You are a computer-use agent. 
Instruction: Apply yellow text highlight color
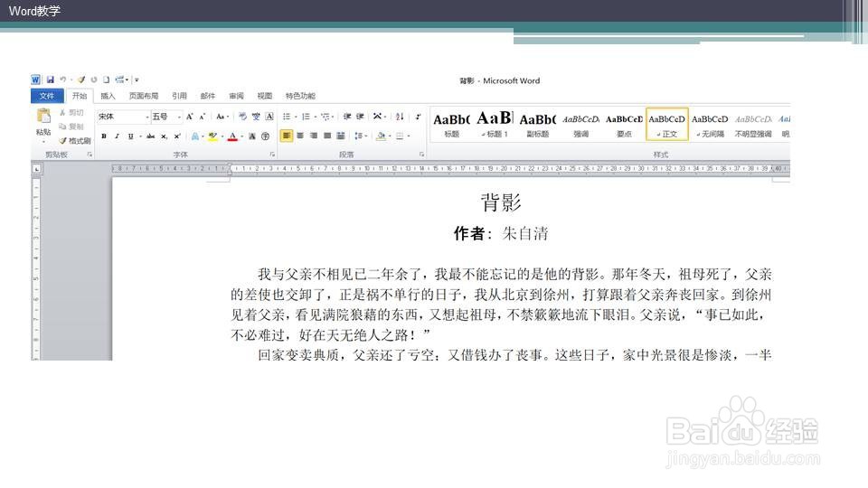click(212, 136)
